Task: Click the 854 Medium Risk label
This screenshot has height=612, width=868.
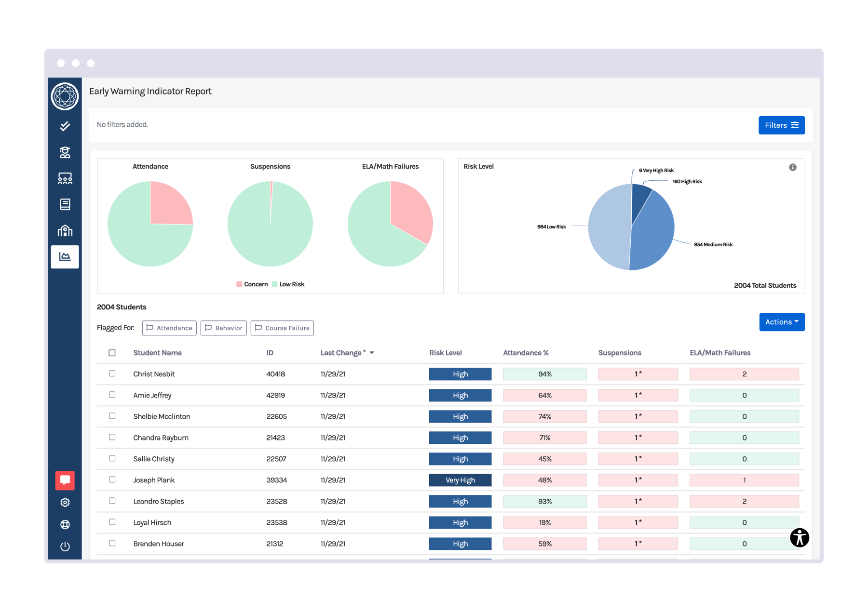Action: (713, 244)
